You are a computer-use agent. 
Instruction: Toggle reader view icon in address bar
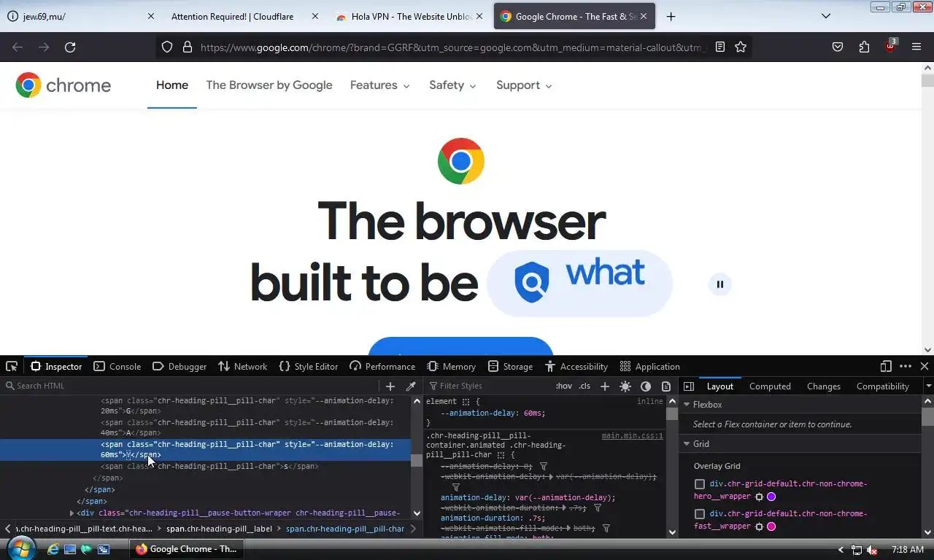pyautogui.click(x=720, y=47)
